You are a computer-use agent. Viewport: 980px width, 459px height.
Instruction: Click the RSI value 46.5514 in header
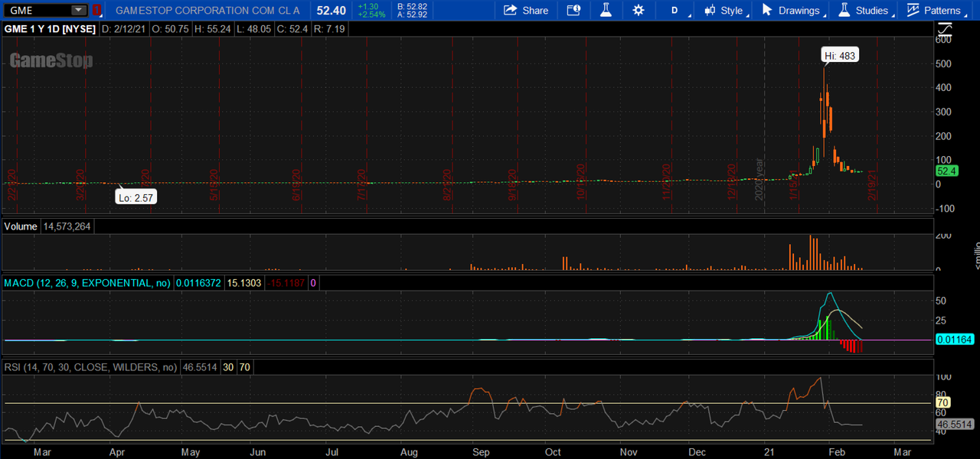pyautogui.click(x=199, y=367)
